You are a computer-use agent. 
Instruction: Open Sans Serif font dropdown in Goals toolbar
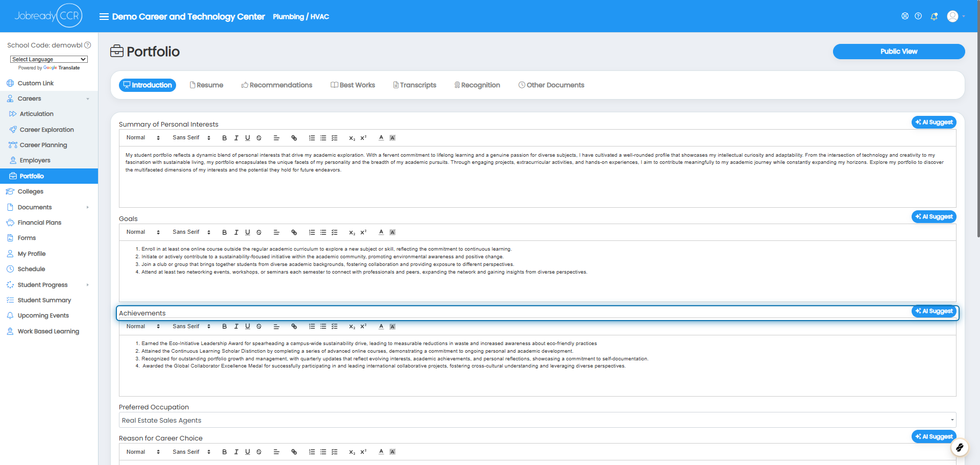191,232
